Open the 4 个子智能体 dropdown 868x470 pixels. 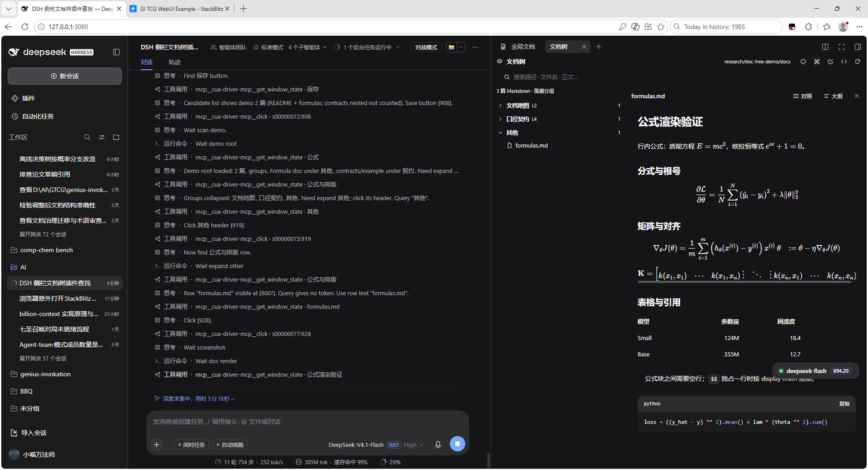click(308, 47)
